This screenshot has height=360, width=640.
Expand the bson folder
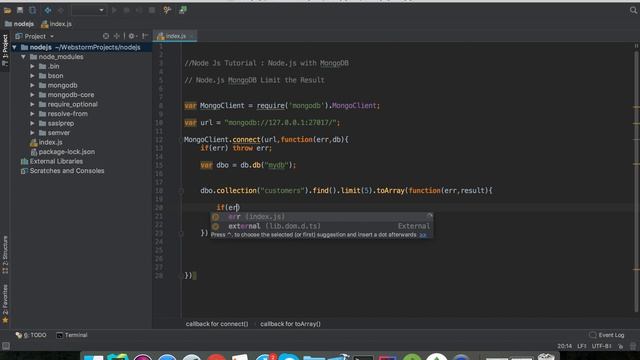(32, 76)
